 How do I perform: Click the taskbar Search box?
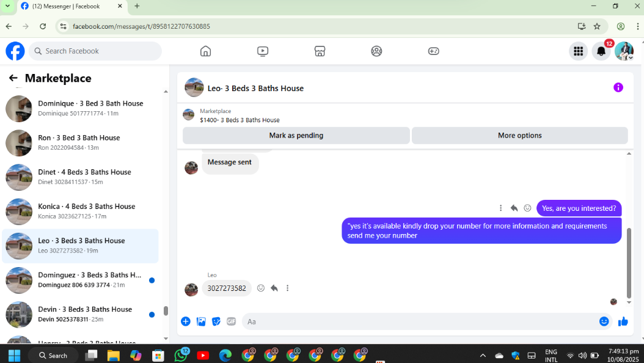point(53,355)
